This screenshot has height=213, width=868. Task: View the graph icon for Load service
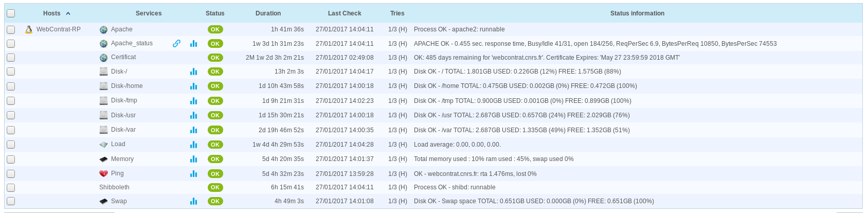pyautogui.click(x=193, y=145)
